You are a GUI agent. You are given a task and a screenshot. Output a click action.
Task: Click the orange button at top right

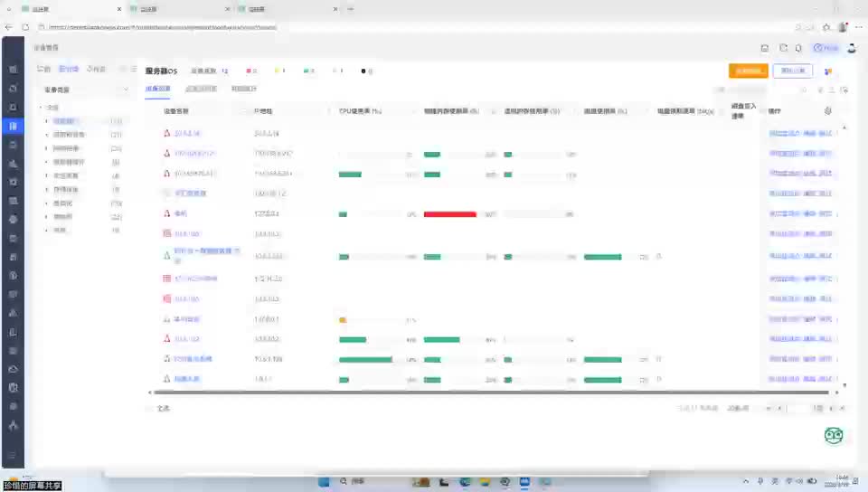click(748, 71)
